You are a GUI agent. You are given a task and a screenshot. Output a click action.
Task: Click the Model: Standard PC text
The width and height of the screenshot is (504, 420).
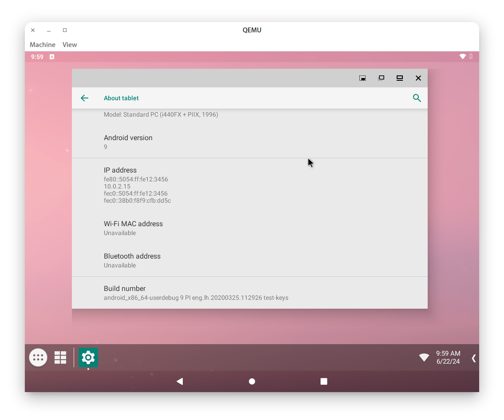161,114
